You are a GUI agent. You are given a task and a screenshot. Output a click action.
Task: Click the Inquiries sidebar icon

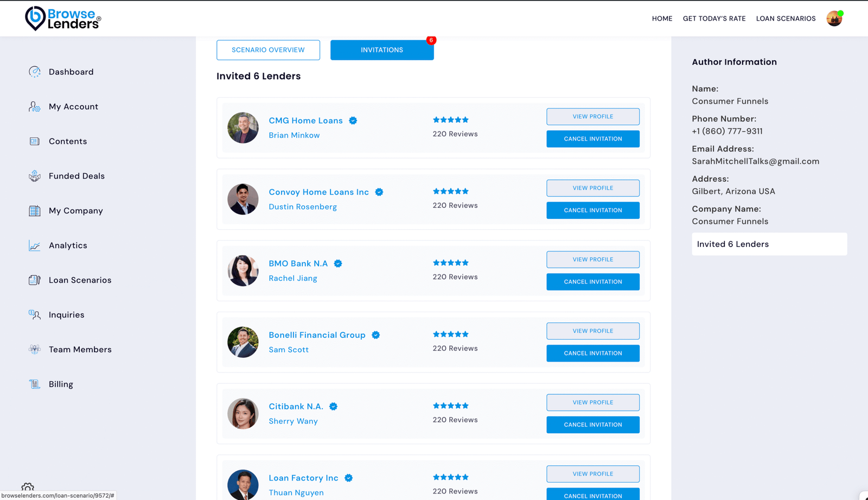[35, 315]
